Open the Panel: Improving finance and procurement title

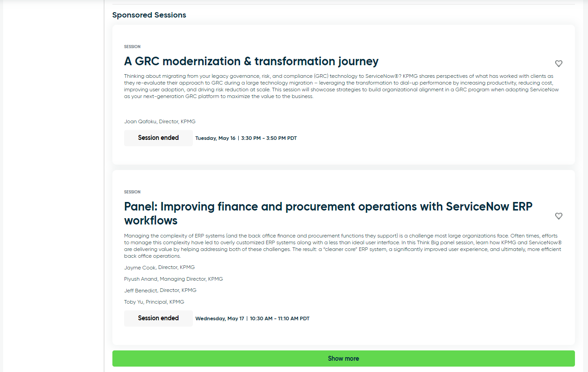pyautogui.click(x=328, y=213)
